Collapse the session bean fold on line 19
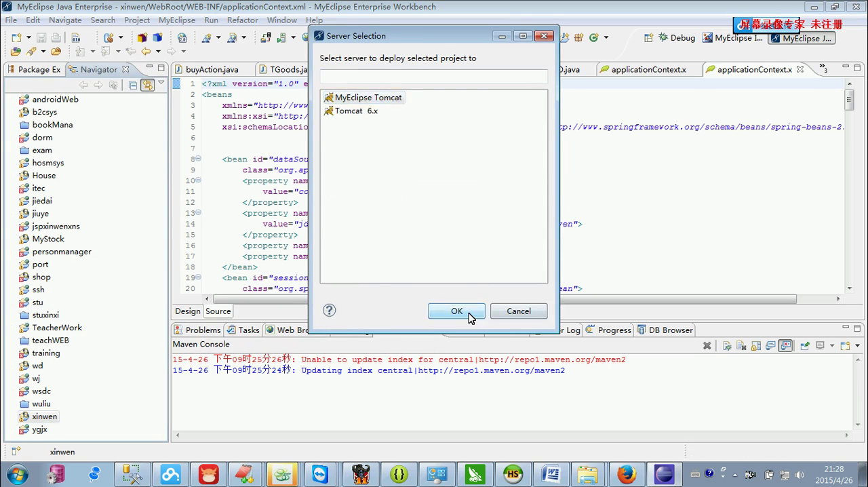The width and height of the screenshot is (868, 487). tap(198, 277)
